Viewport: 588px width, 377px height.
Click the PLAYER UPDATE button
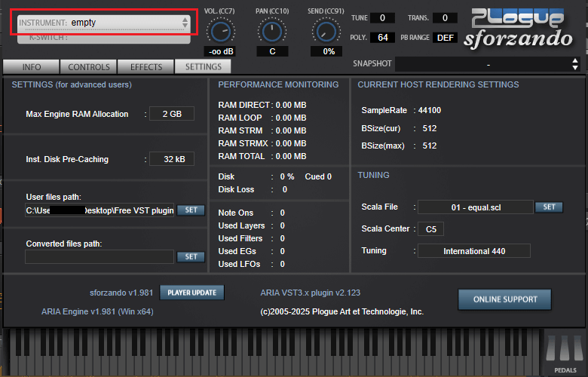pos(192,293)
